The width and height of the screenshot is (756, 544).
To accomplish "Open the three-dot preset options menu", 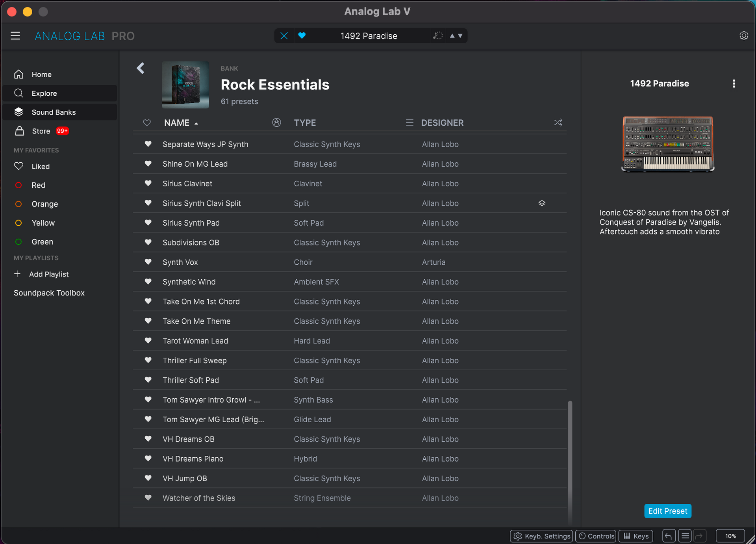I will 734,84.
